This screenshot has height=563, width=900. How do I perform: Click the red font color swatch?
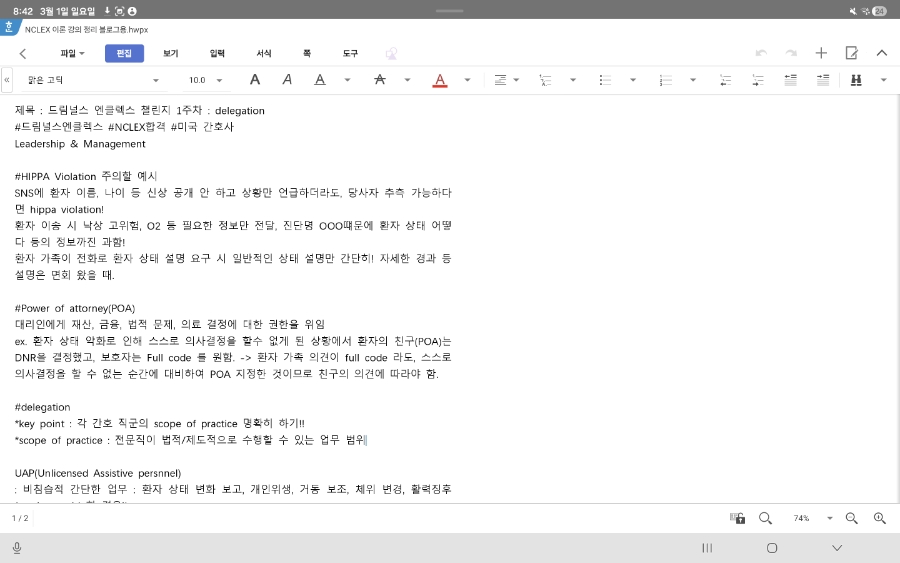[439, 80]
